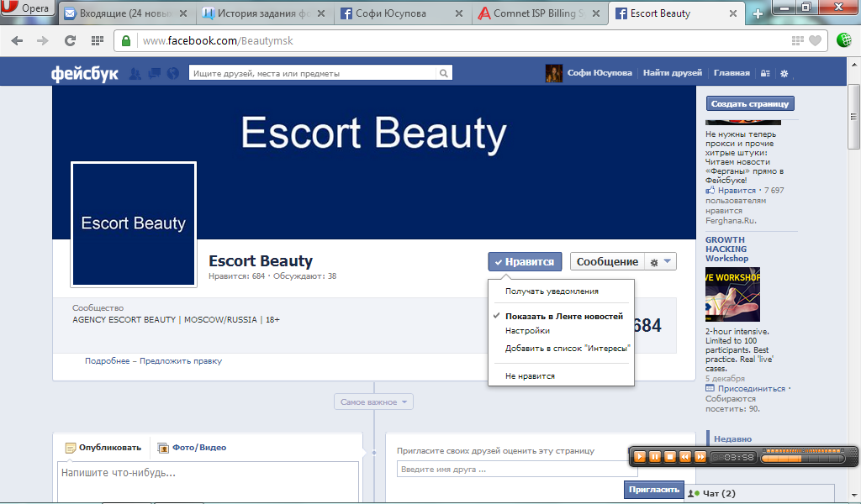This screenshot has width=861, height=504.
Task: Click Присоединиться link in the ad
Action: pyautogui.click(x=751, y=389)
